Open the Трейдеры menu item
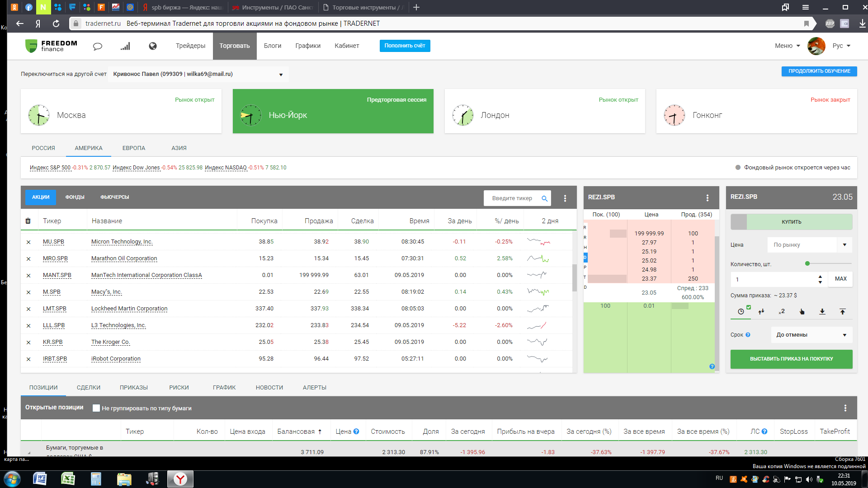Image resolution: width=868 pixels, height=488 pixels. [190, 46]
